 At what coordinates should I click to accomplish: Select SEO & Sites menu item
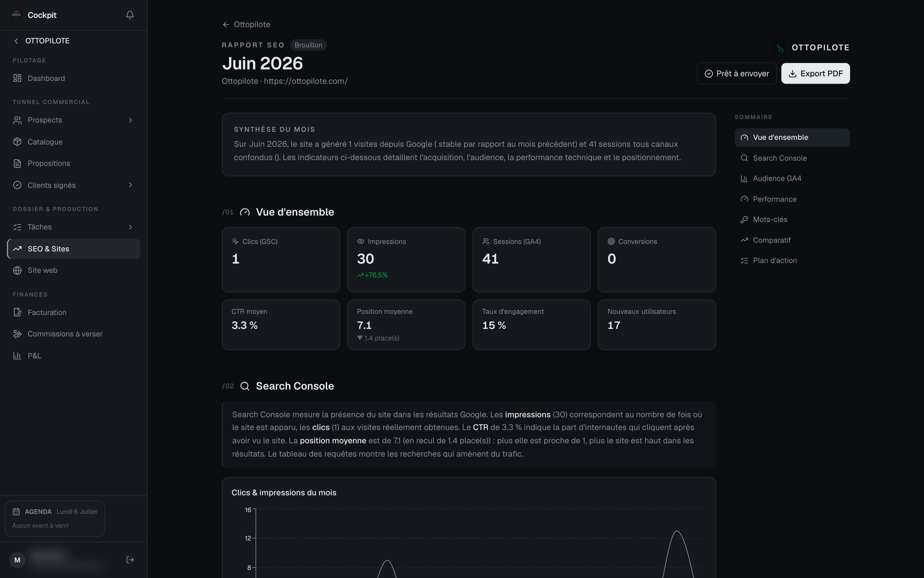point(74,249)
